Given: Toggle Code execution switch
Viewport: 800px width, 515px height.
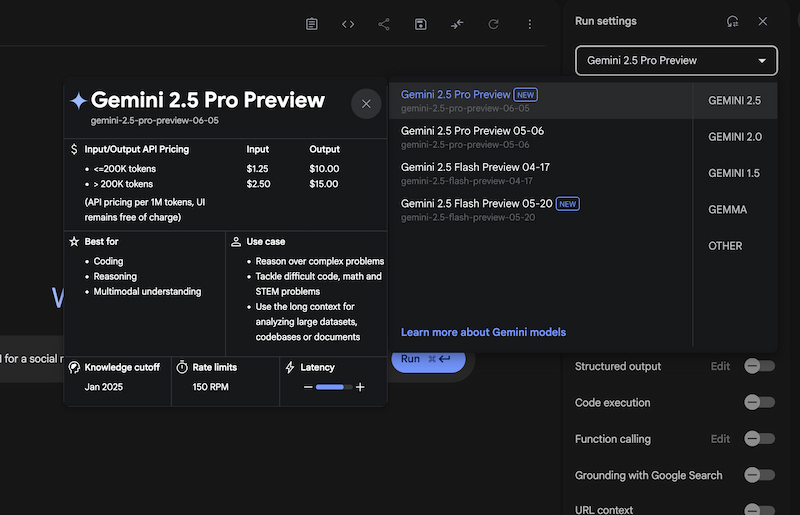Looking at the screenshot, I should click(x=759, y=402).
